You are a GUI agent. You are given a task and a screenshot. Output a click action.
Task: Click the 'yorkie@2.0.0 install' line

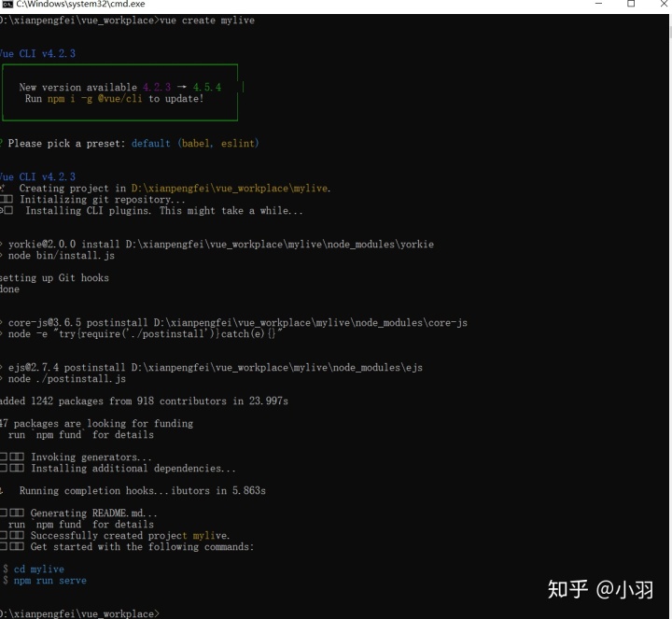[217, 245]
